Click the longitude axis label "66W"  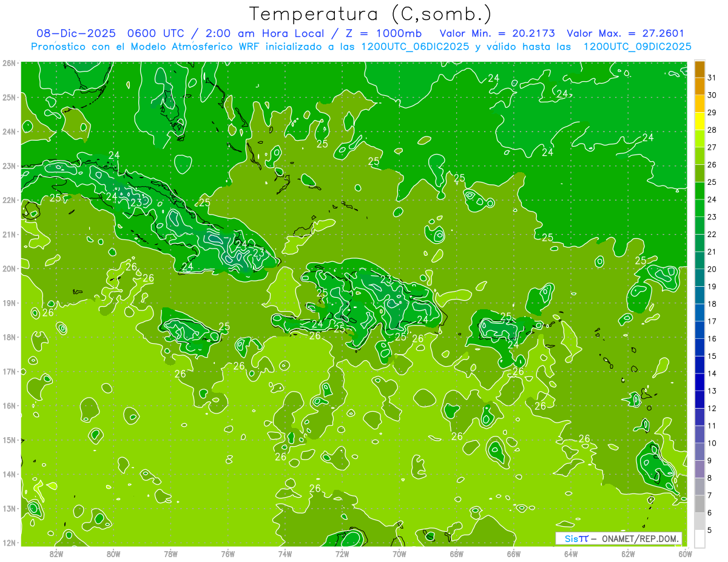tap(513, 554)
